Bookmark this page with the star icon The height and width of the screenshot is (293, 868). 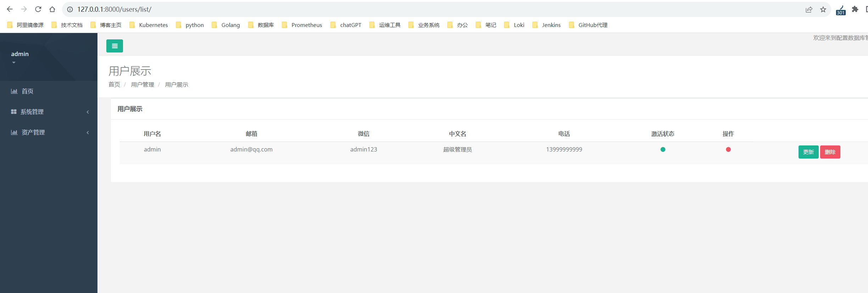823,10
